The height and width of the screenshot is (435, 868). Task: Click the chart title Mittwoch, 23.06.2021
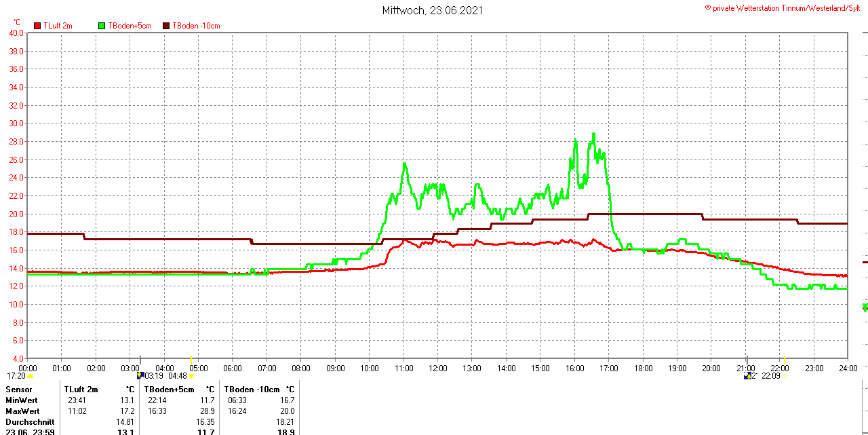[x=433, y=10]
